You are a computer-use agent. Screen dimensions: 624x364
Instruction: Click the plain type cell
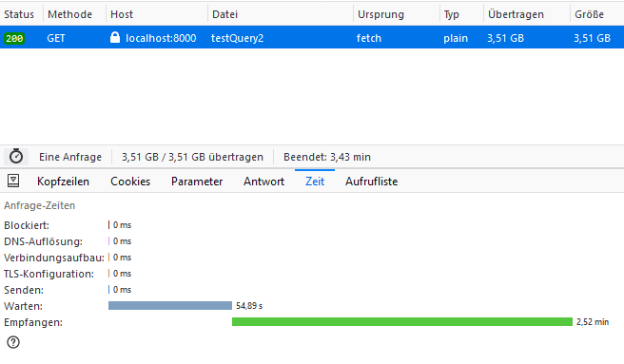[456, 38]
